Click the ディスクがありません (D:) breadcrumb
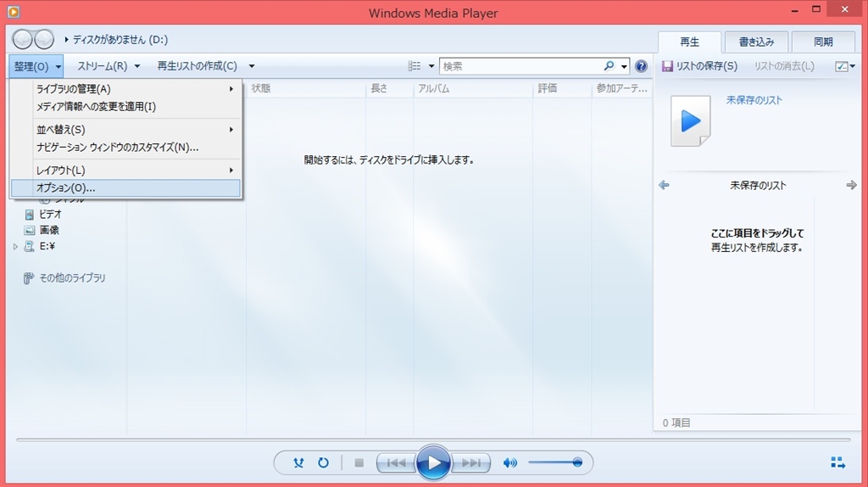 (x=120, y=39)
